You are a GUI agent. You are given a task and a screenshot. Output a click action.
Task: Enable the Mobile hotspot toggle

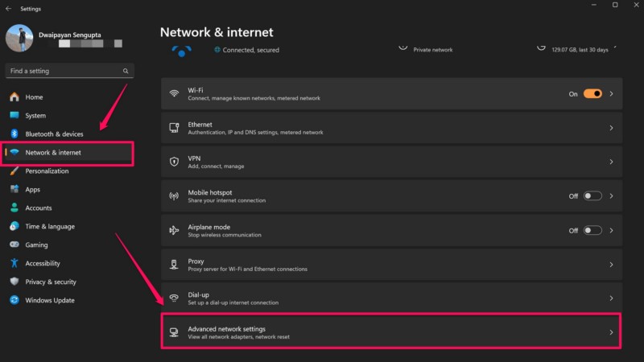(592, 195)
